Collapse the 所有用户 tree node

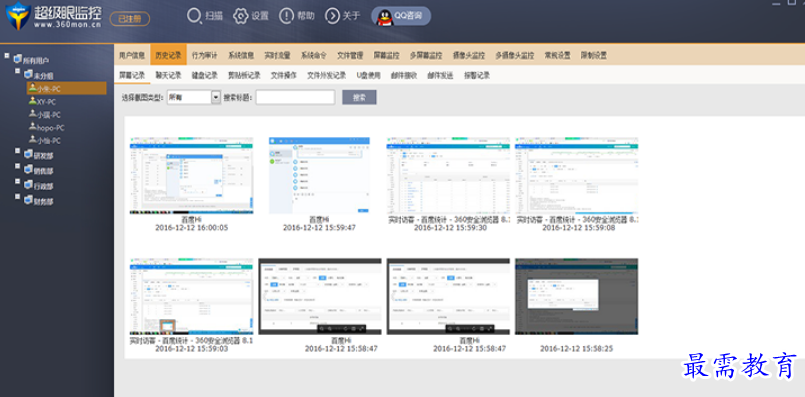click(7, 56)
